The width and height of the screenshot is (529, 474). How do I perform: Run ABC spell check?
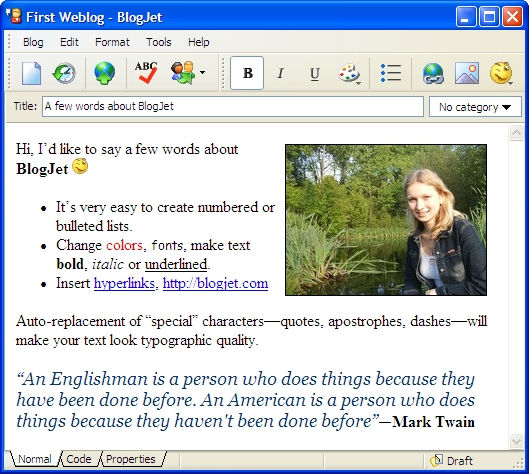(x=146, y=72)
